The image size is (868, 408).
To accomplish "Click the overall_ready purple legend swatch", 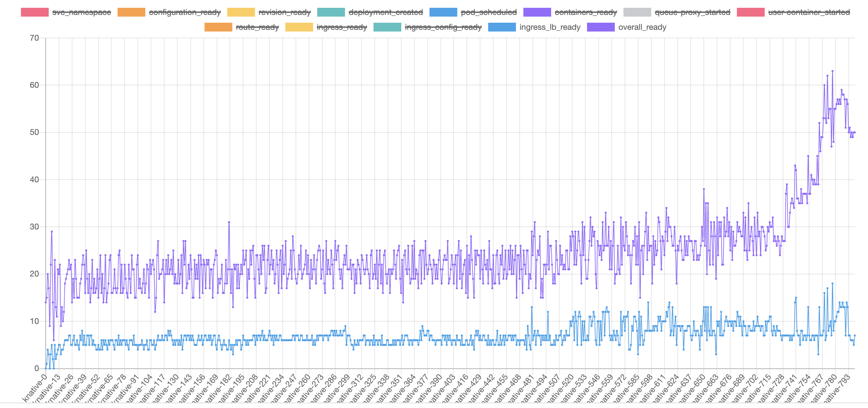I will 601,27.
